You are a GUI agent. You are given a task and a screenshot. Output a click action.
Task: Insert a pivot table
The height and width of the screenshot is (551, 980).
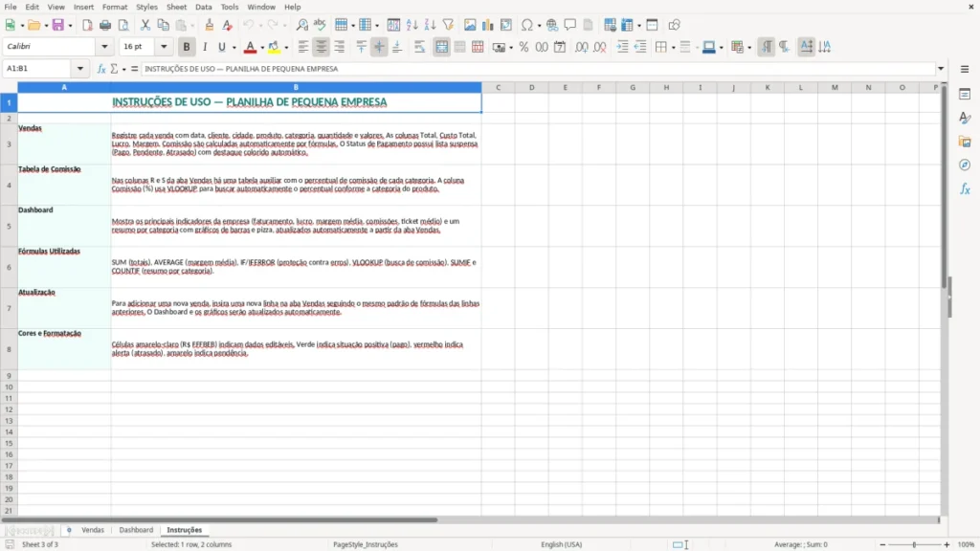point(506,25)
